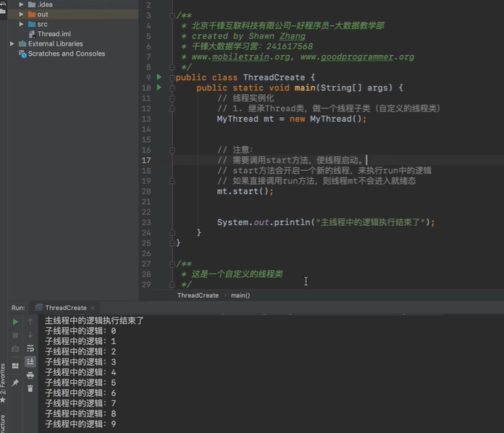Click the print icon in Run panel
This screenshot has width=504, height=433.
pos(30,375)
